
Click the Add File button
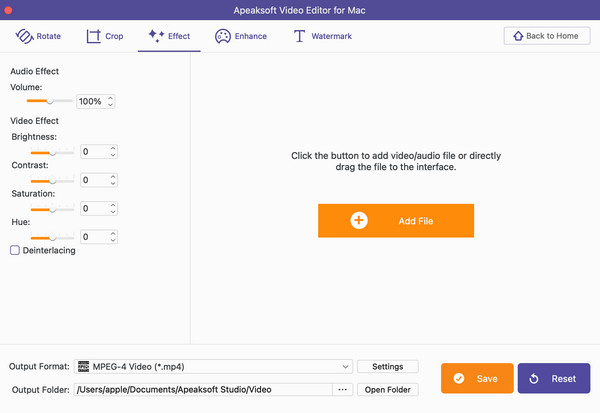point(396,220)
